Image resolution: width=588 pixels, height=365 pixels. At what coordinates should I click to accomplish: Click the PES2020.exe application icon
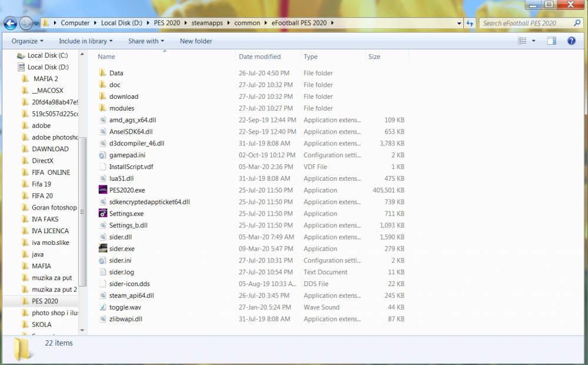[x=103, y=190]
